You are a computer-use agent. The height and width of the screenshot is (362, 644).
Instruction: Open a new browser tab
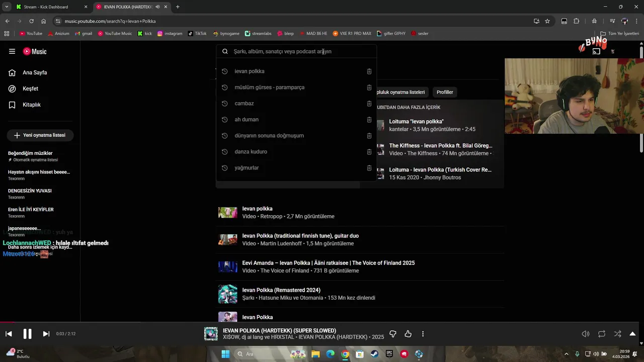(178, 7)
